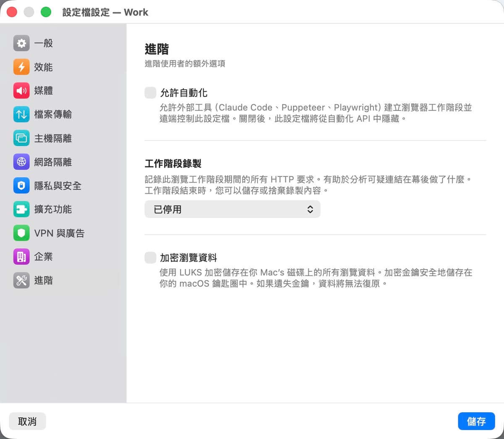Click the green shield icon for VPN 與廣告
504x439 pixels.
coord(21,233)
